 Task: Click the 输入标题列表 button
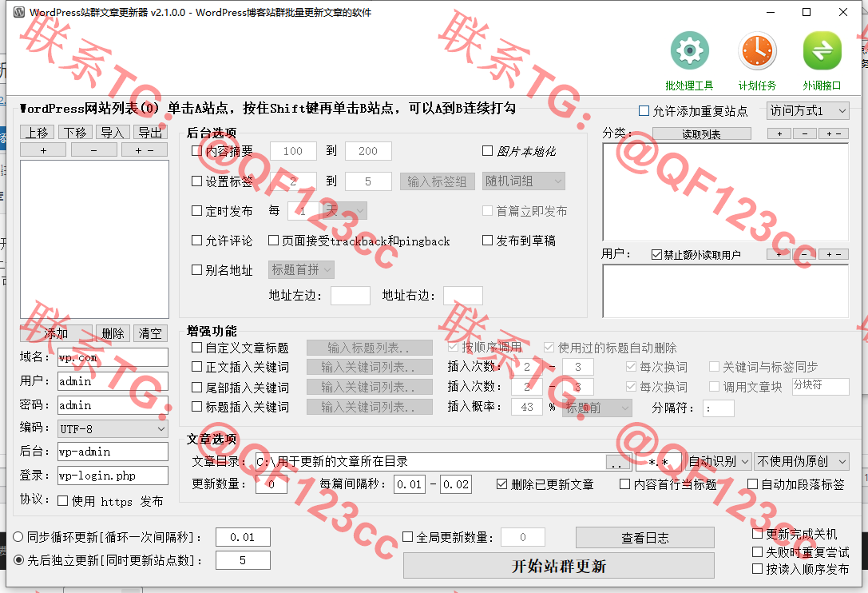[369, 348]
